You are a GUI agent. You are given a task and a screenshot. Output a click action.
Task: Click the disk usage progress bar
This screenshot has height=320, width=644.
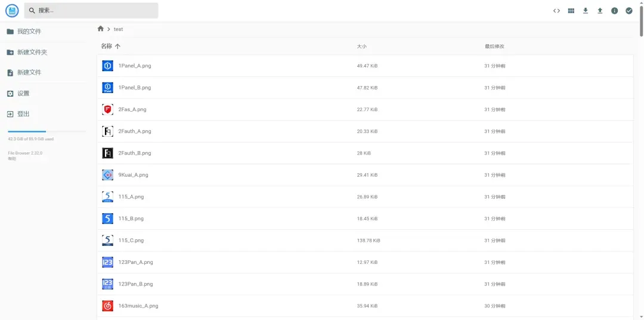pyautogui.click(x=47, y=131)
